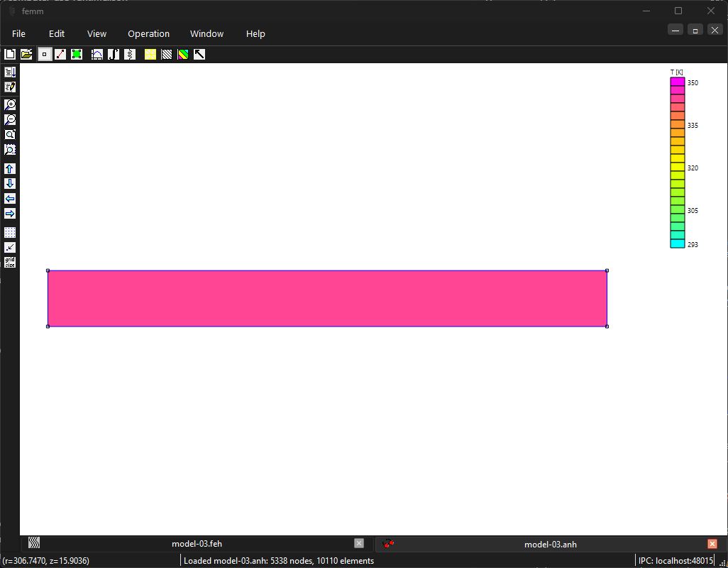Open the Window menu
Viewport: 728px width, 568px height.
tap(206, 34)
